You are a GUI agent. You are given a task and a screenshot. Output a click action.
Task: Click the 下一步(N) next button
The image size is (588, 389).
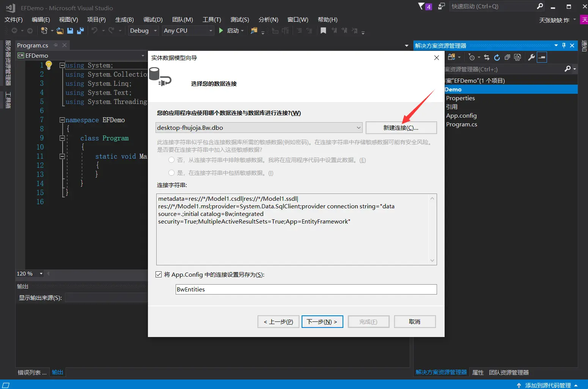322,321
